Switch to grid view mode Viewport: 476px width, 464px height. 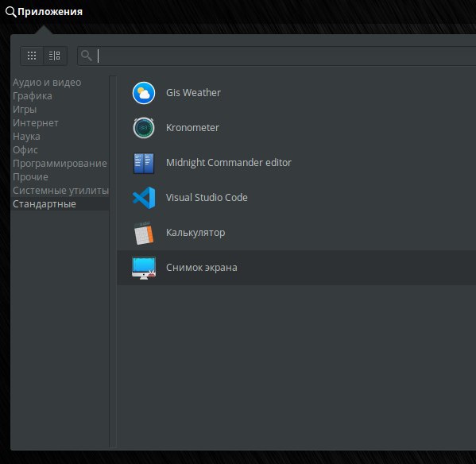[x=32, y=56]
